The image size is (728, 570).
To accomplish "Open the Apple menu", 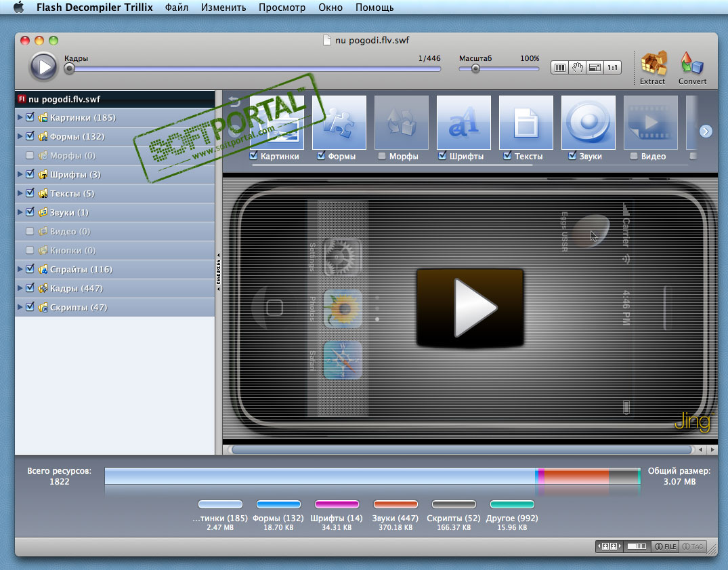I will point(18,7).
